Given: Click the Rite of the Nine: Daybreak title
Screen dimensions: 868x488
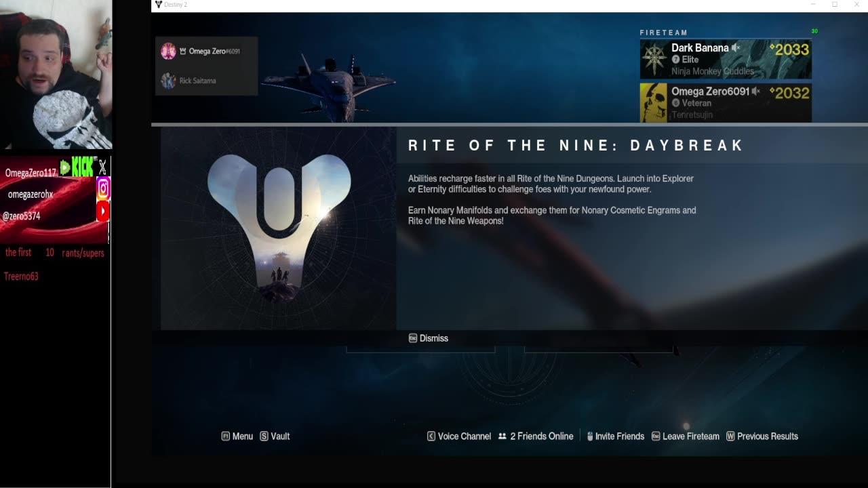Looking at the screenshot, I should click(x=576, y=146).
